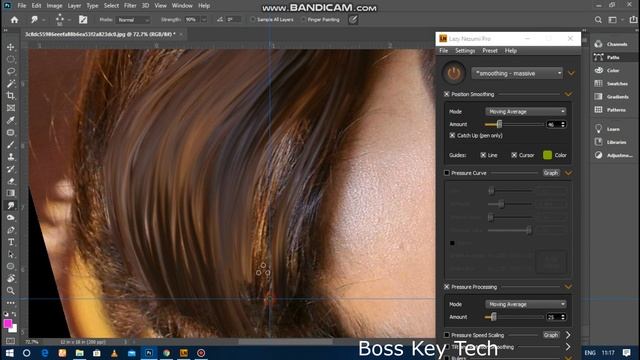The width and height of the screenshot is (640, 360).
Task: Select the Dodge tool
Action: pos(11,218)
